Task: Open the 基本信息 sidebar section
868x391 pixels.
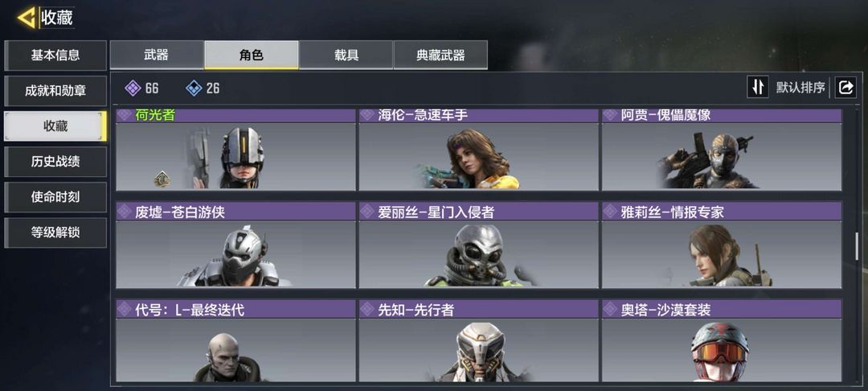Action: (x=55, y=56)
